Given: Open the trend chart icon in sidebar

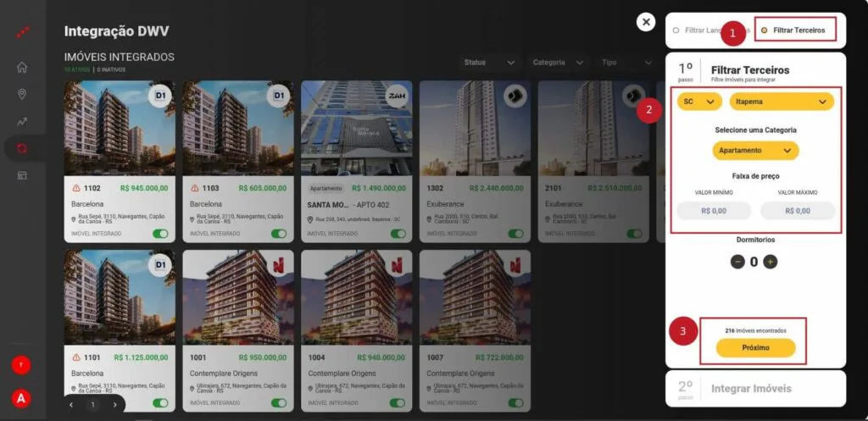Looking at the screenshot, I should (x=22, y=122).
